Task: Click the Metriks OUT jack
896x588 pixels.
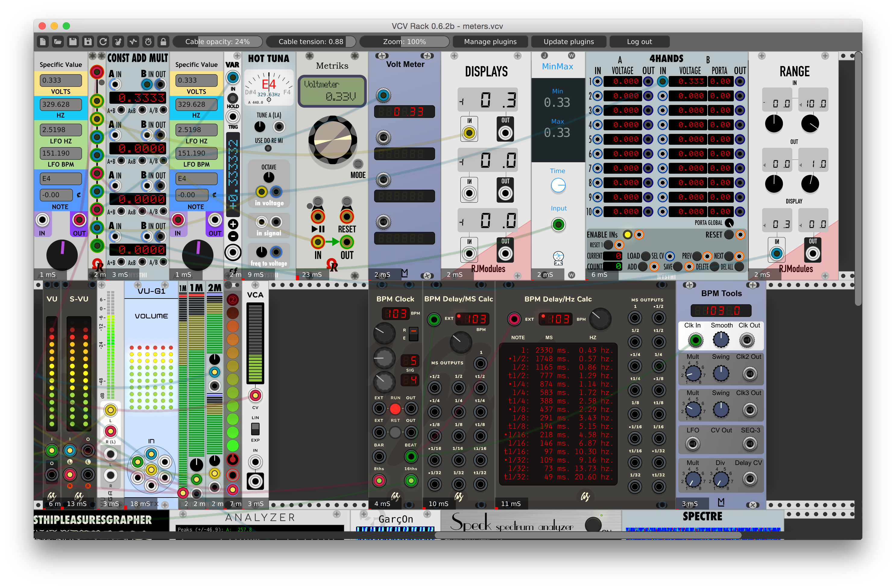Action: pos(346,242)
